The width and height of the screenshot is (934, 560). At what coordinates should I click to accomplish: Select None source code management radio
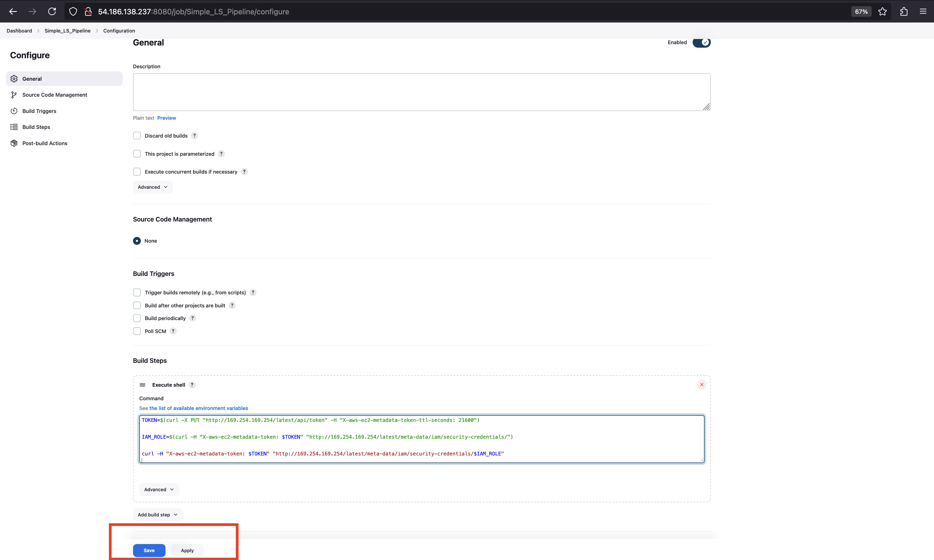coord(137,241)
